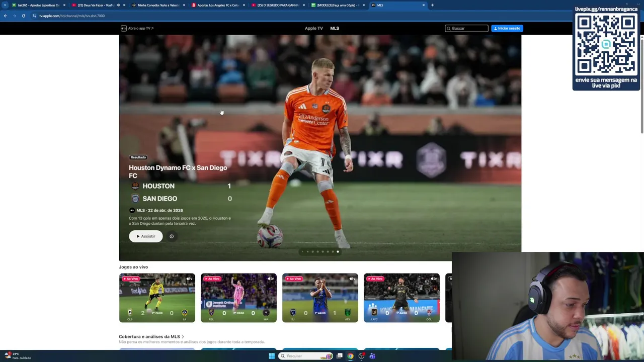Mute audio icon on the YouTube tab
The image size is (644, 362).
(x=118, y=5)
